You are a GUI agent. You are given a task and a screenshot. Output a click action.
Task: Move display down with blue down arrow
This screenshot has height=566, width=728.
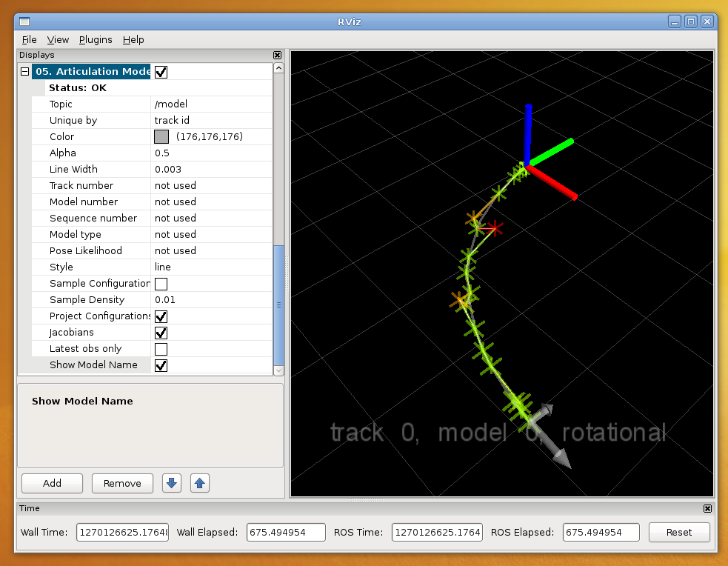click(172, 483)
